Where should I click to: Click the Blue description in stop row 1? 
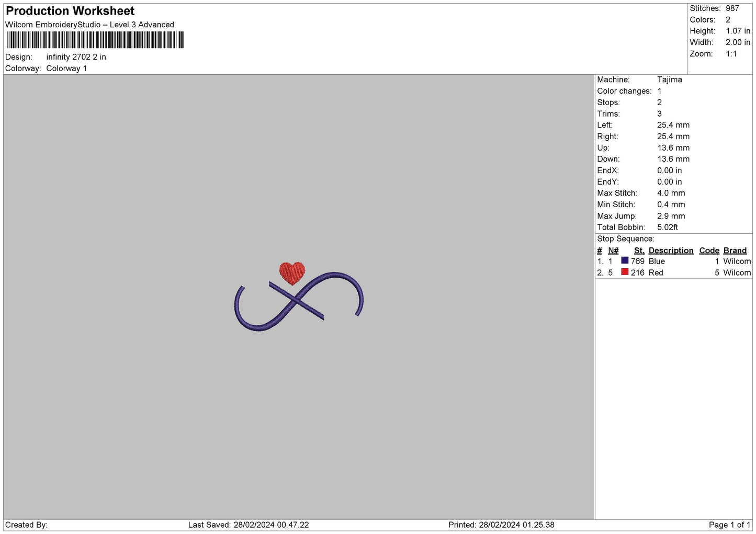(x=657, y=262)
